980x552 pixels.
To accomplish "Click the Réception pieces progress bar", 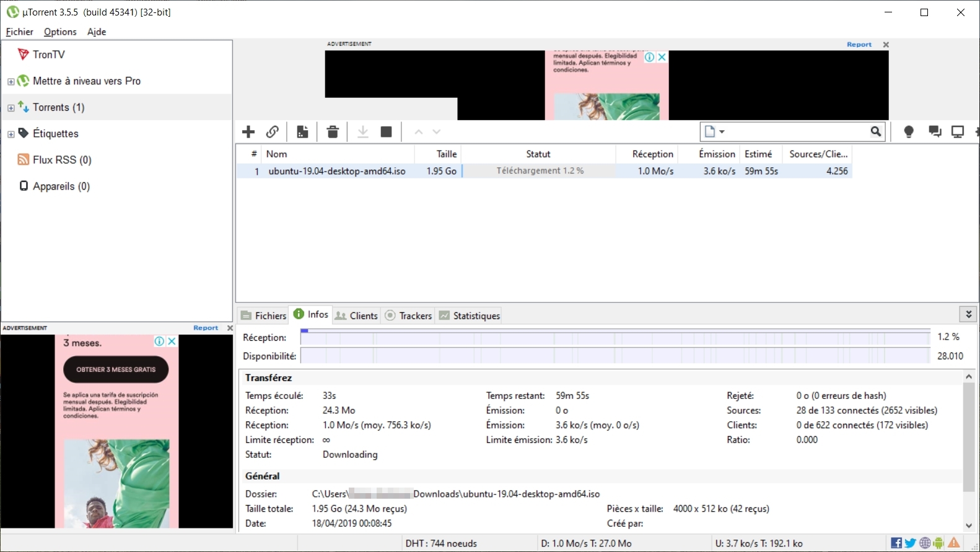I will [x=615, y=337].
